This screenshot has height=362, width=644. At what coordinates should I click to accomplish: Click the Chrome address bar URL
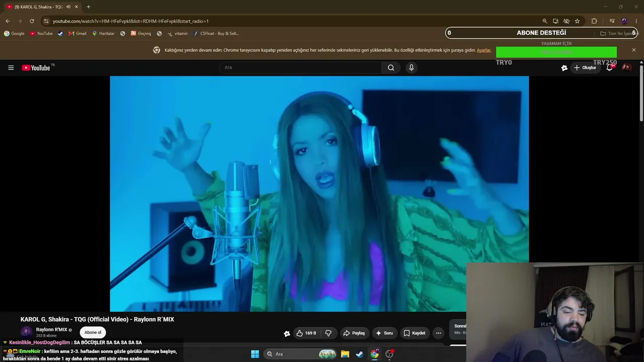(131, 21)
